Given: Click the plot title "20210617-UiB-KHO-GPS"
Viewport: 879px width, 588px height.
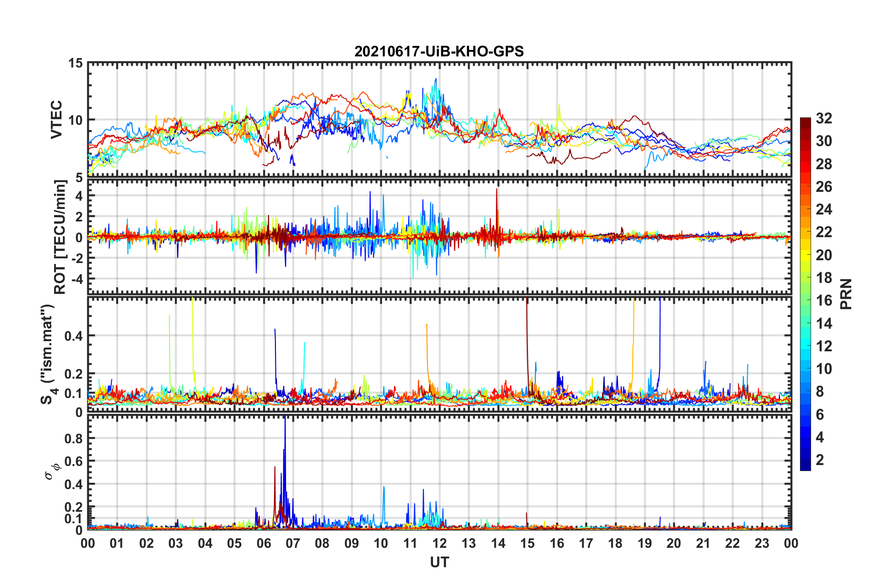Looking at the screenshot, I should click(439, 51).
